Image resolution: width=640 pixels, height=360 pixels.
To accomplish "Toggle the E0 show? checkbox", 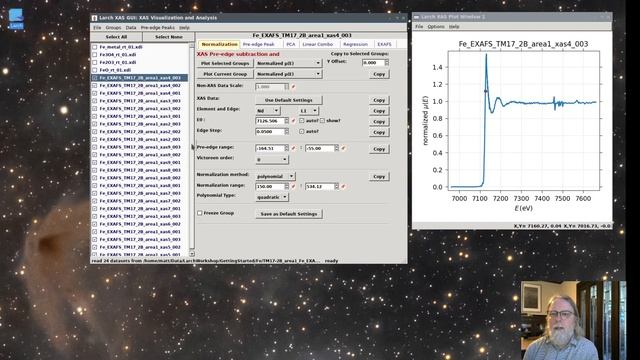I will tap(322, 121).
